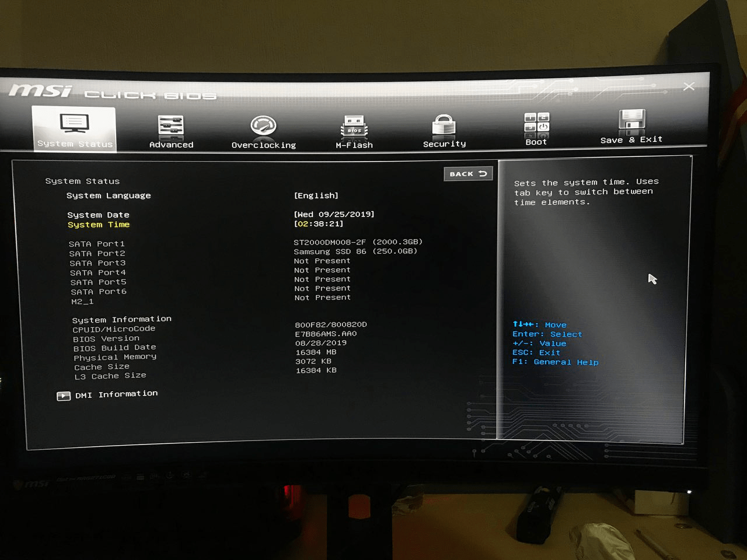The width and height of the screenshot is (747, 560).
Task: Click the Cache Size label
Action: click(x=102, y=367)
